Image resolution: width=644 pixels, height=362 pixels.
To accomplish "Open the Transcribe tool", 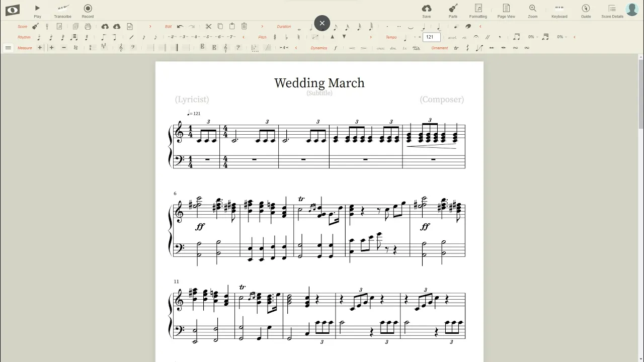I will 63,10.
